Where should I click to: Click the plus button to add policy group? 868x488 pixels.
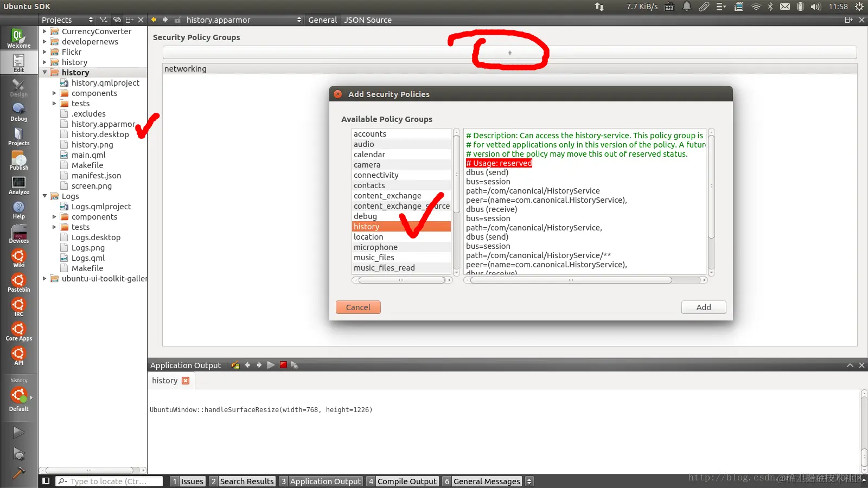(x=509, y=53)
